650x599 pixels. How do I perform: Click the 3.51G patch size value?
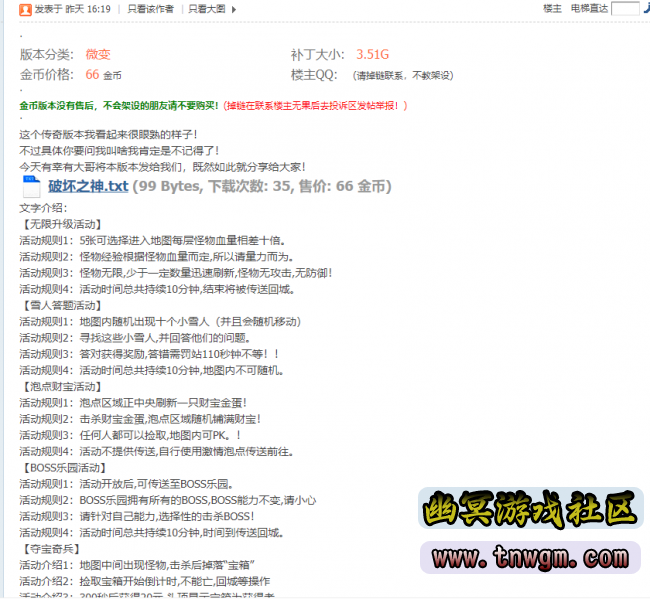tap(373, 54)
